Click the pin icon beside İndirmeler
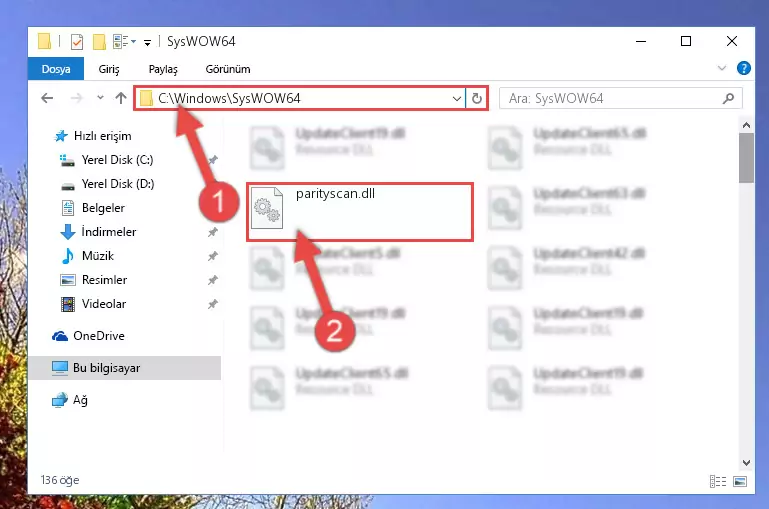 [212, 232]
